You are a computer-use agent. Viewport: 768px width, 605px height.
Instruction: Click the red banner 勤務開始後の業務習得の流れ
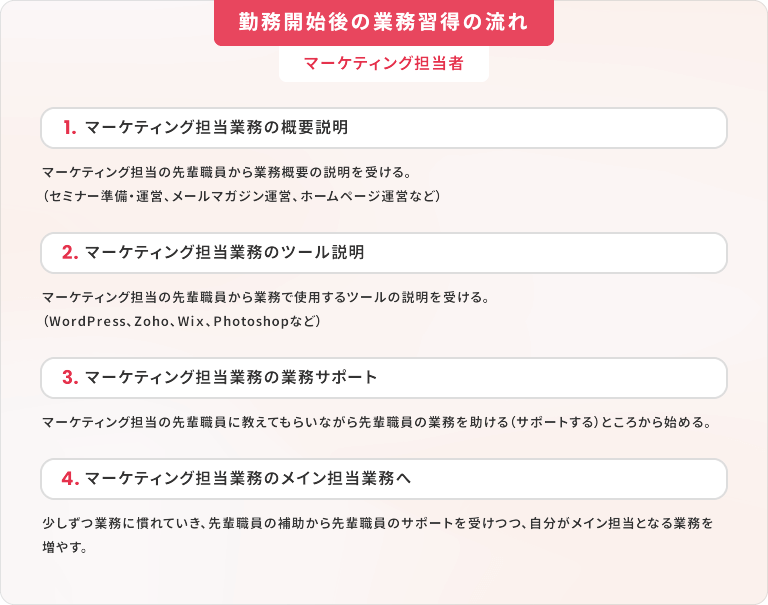click(384, 23)
